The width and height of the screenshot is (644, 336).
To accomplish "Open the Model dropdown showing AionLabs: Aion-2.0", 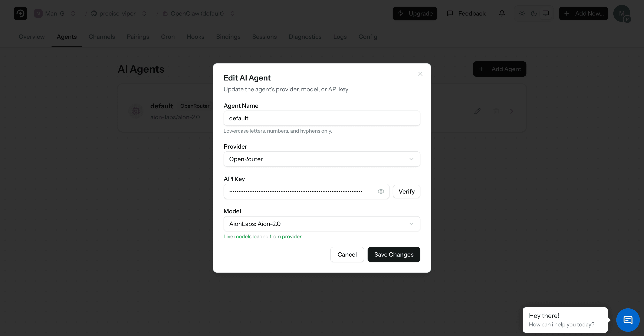I will click(x=322, y=224).
